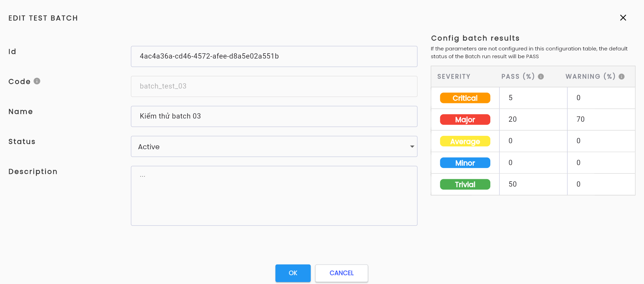Edit the Critical warning percentage cell

click(601, 98)
